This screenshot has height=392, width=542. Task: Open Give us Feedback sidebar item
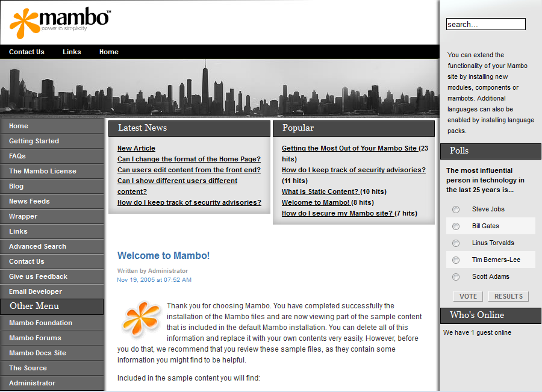tap(52, 276)
